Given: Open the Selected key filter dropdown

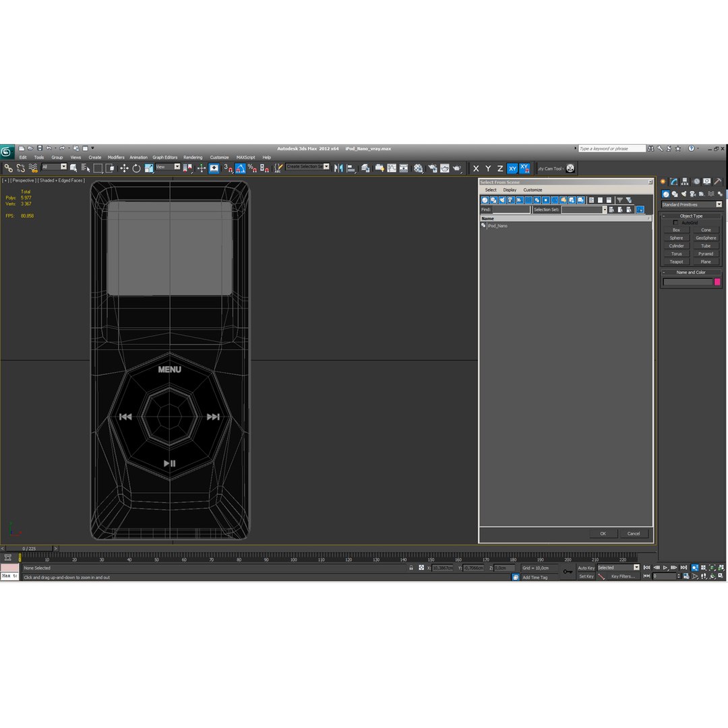Looking at the screenshot, I should (x=618, y=568).
